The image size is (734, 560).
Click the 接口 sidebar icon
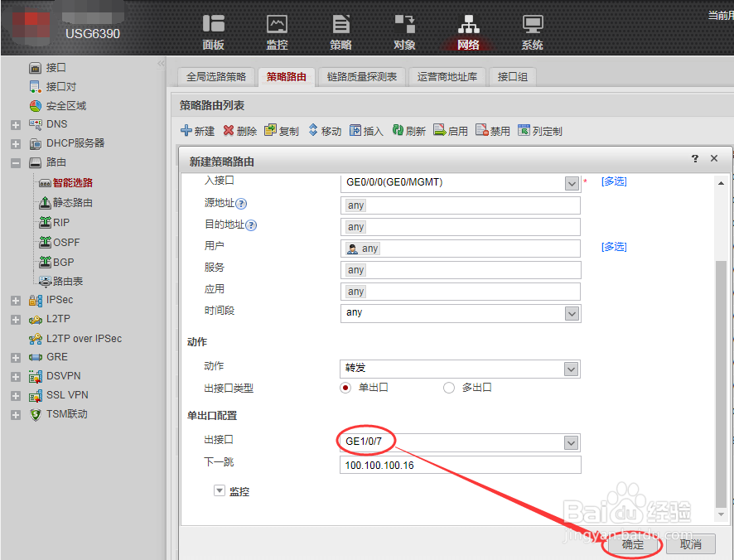coord(35,68)
